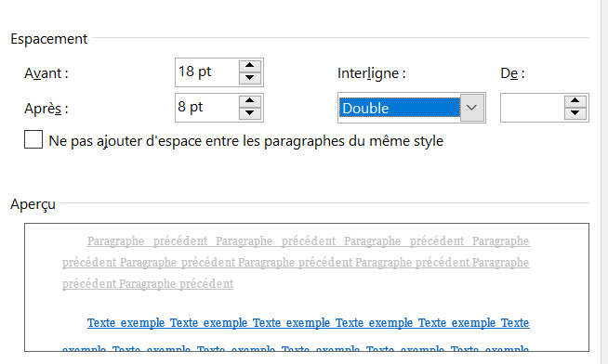Decrease the De line spacing value
Screen dimensions: 608x364
[x=575, y=113]
